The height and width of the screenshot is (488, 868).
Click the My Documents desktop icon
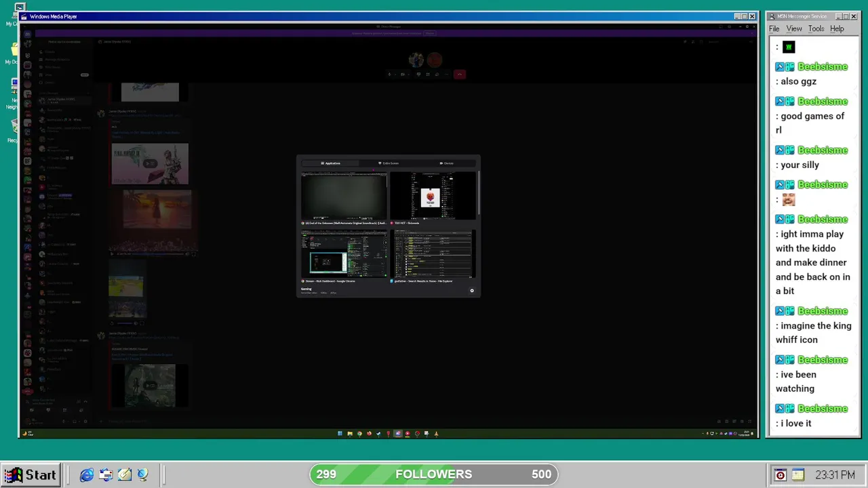(14, 53)
